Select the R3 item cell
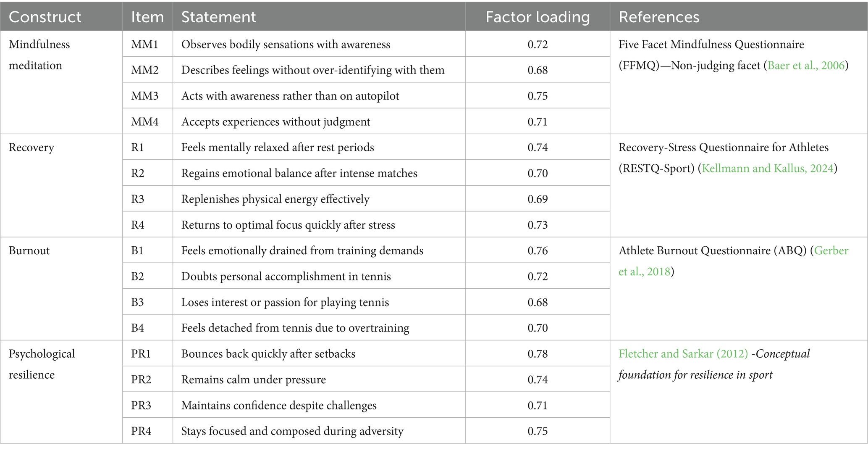The width and height of the screenshot is (868, 451). click(x=138, y=199)
